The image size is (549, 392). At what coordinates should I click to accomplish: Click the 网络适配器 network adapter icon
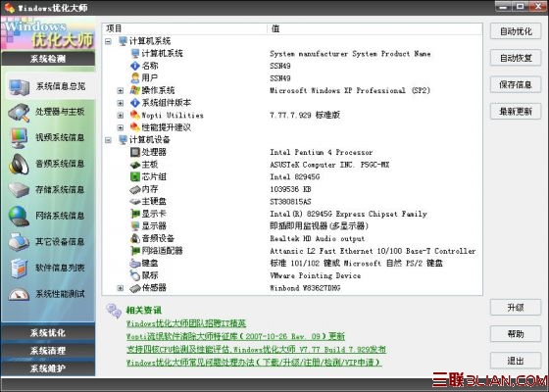135,251
